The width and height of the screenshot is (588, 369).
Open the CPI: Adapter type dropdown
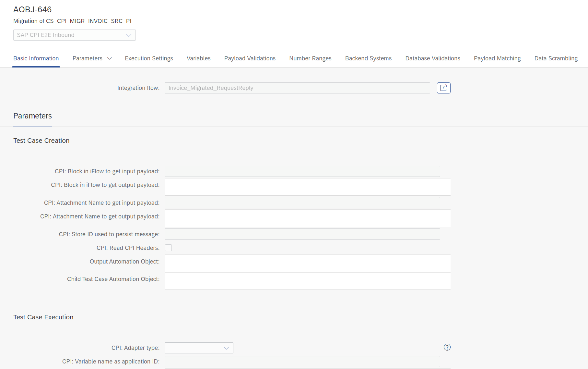tap(199, 348)
